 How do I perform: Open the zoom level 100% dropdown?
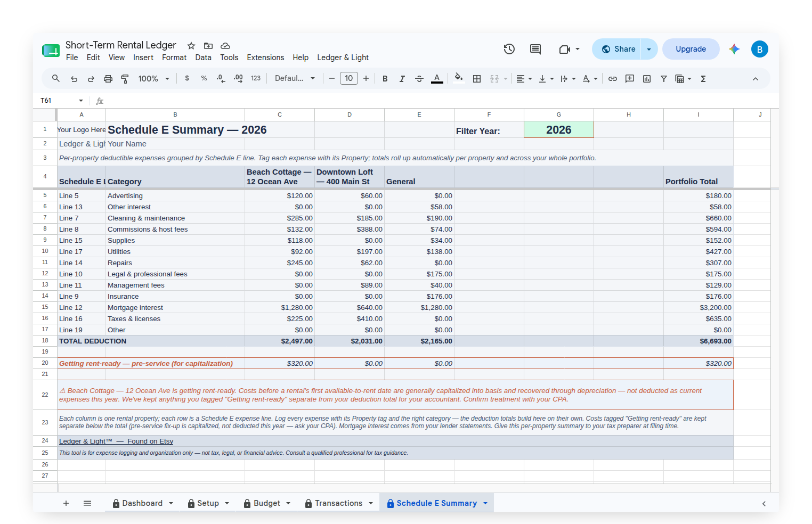(x=153, y=79)
